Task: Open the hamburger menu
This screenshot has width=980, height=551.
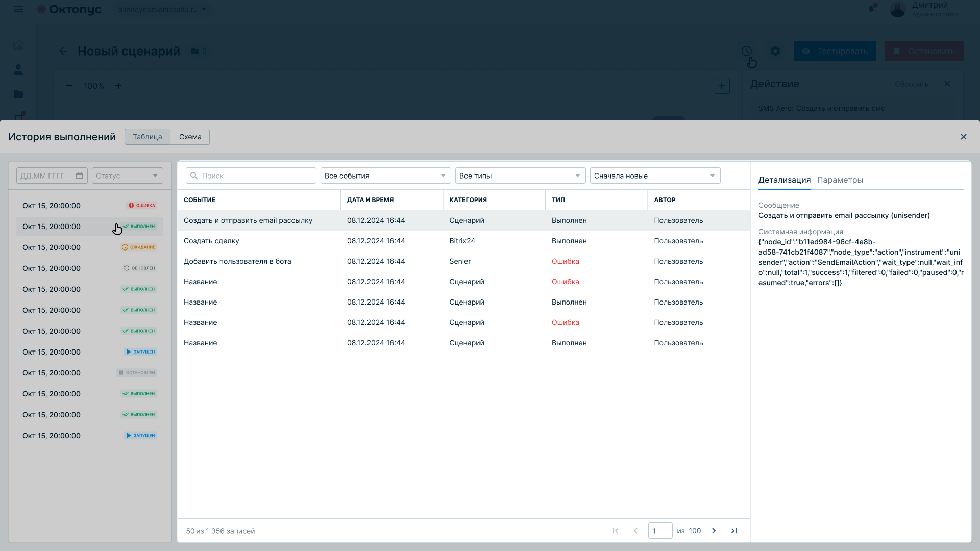Action: (x=18, y=9)
